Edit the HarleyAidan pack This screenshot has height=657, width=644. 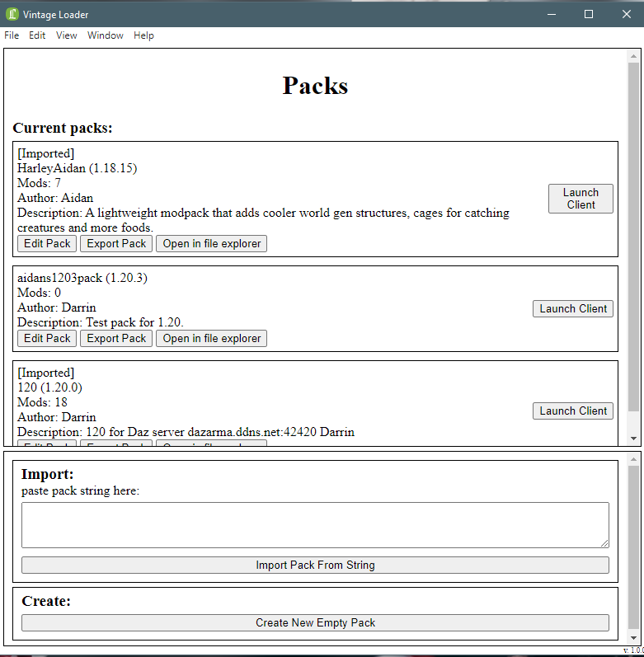point(47,244)
